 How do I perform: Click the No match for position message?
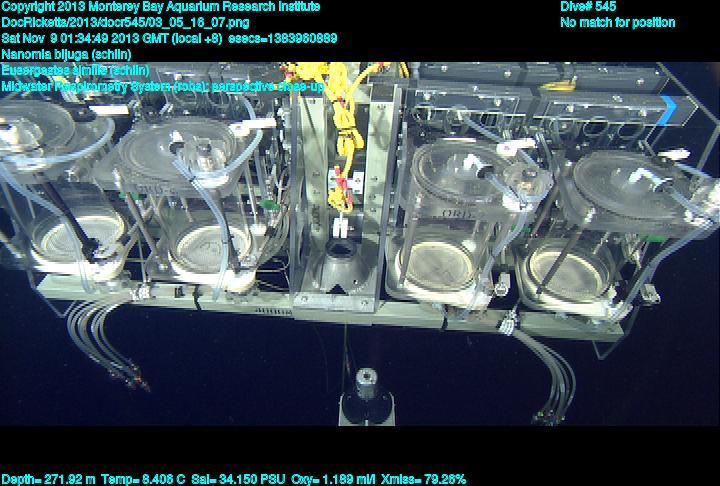618,23
